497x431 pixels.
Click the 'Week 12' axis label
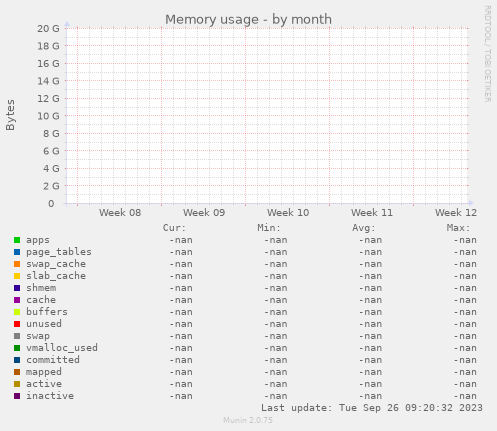pyautogui.click(x=456, y=213)
